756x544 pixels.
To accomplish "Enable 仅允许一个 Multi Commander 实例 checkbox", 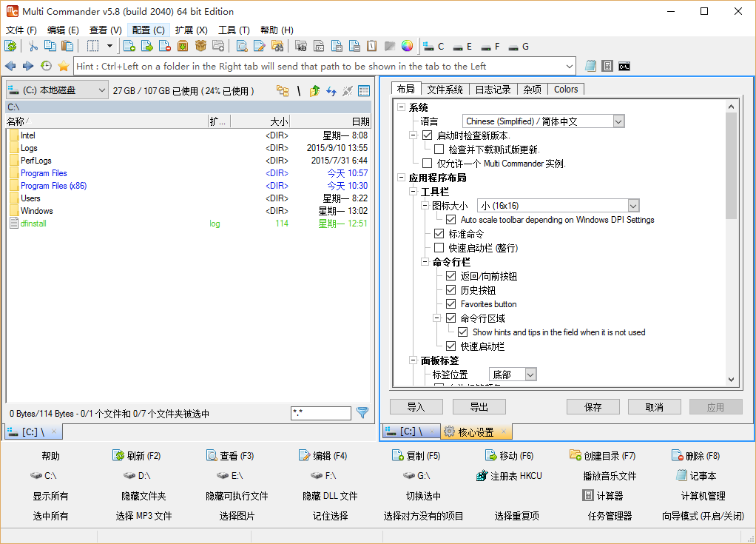I will pos(427,163).
